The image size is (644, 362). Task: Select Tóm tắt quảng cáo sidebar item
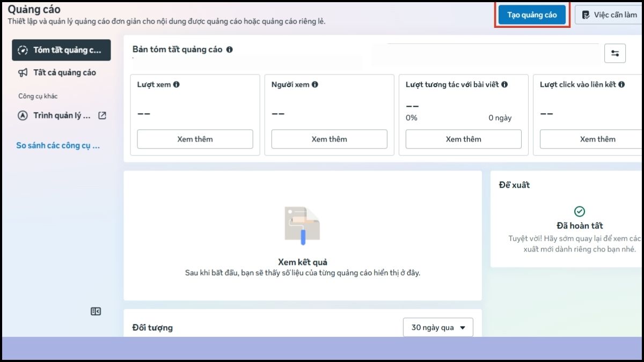[x=61, y=50]
